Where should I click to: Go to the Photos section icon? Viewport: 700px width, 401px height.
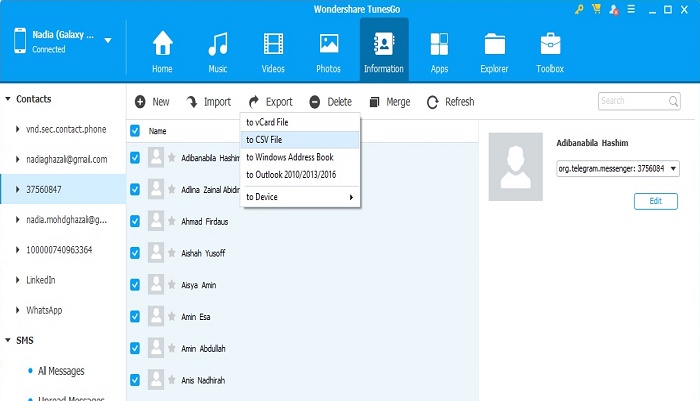pyautogui.click(x=328, y=45)
